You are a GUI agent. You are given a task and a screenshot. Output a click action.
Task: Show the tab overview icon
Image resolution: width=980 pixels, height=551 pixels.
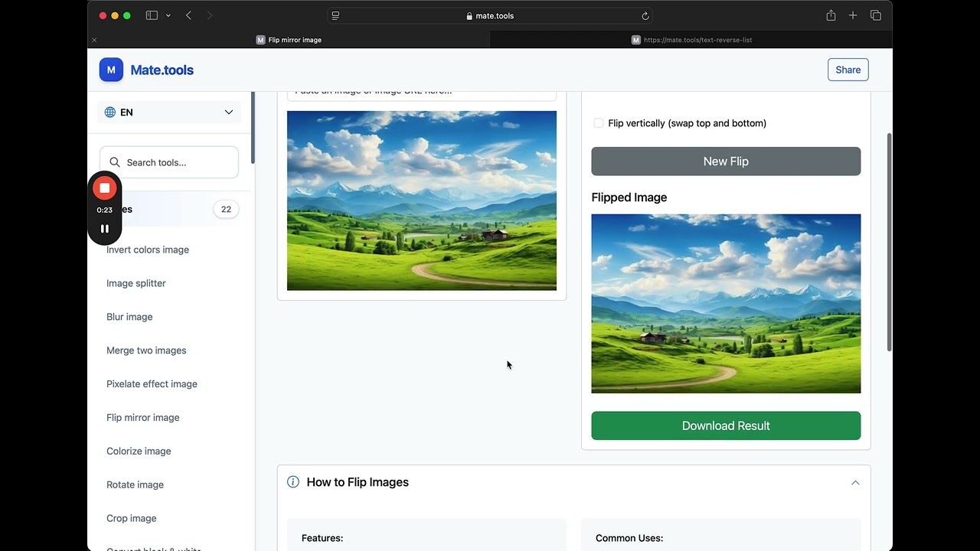pos(876,15)
